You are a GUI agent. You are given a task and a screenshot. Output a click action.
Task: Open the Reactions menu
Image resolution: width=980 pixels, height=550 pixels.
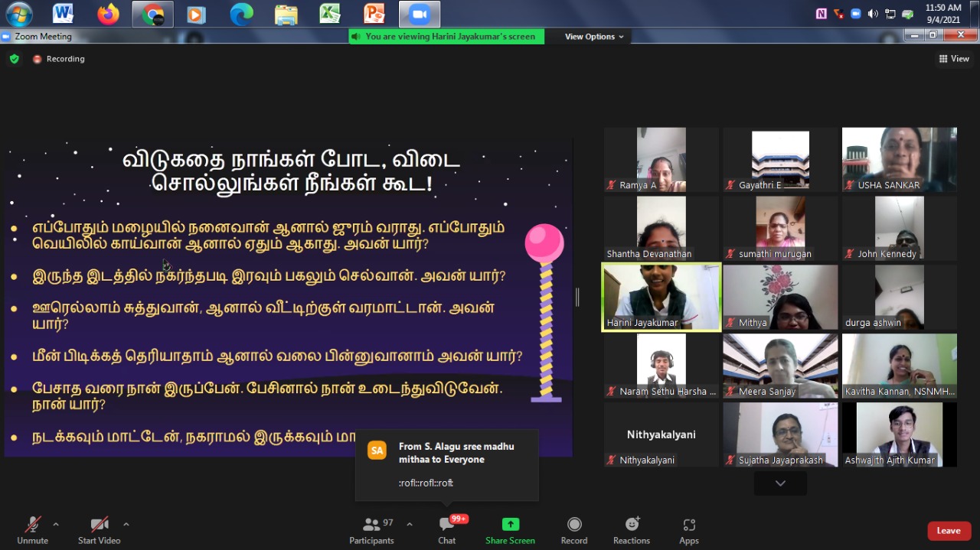[632, 524]
